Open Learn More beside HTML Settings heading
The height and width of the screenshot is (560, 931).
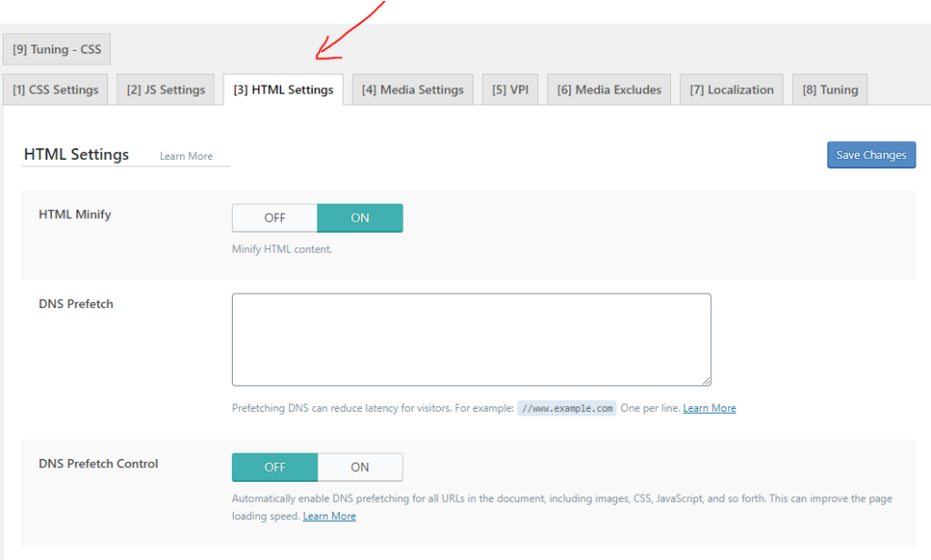pos(186,156)
